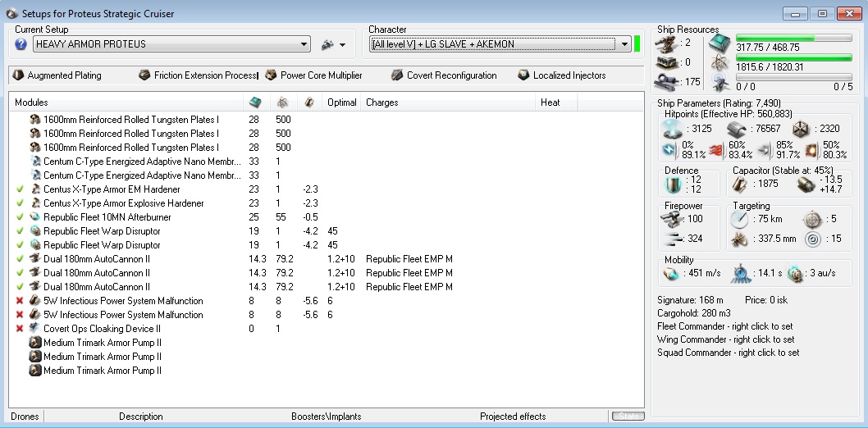Enable the first 5W Infectious Power System Malfunction

[x=20, y=300]
